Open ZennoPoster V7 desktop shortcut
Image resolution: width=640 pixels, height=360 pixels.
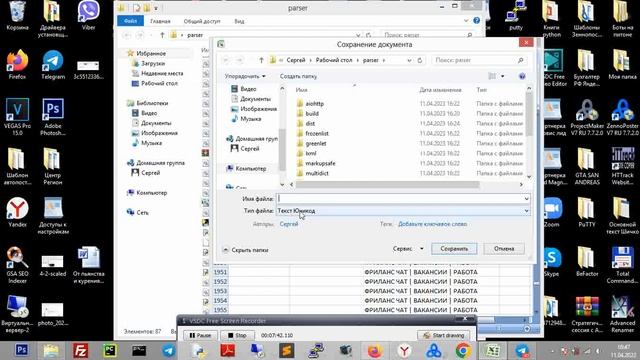622,118
